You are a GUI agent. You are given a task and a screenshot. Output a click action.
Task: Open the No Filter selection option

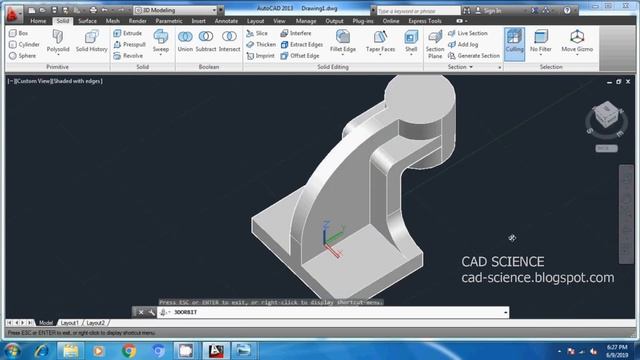tap(541, 42)
